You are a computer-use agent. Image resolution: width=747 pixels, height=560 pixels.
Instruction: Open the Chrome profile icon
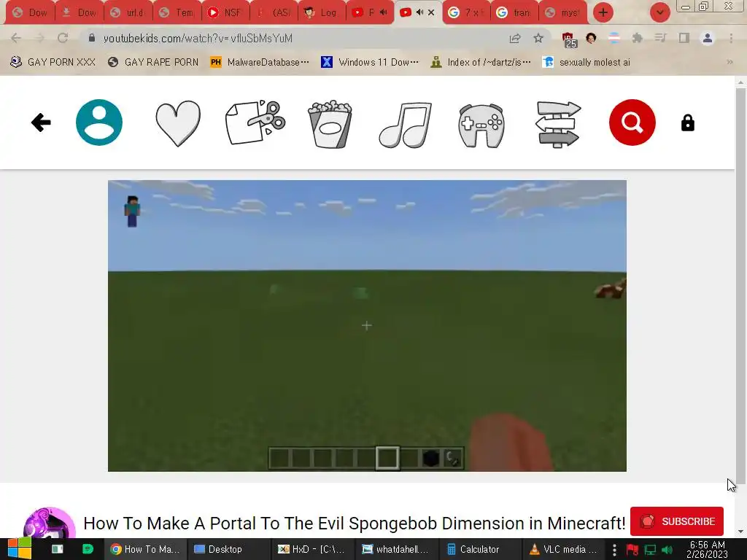(x=708, y=38)
